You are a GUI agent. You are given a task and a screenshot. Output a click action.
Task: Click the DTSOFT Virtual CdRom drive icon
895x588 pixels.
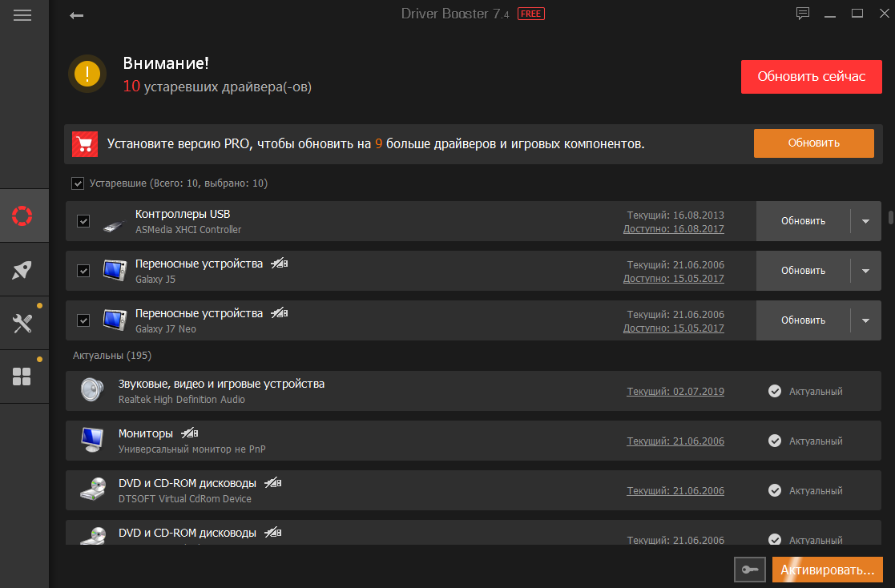pos(93,489)
